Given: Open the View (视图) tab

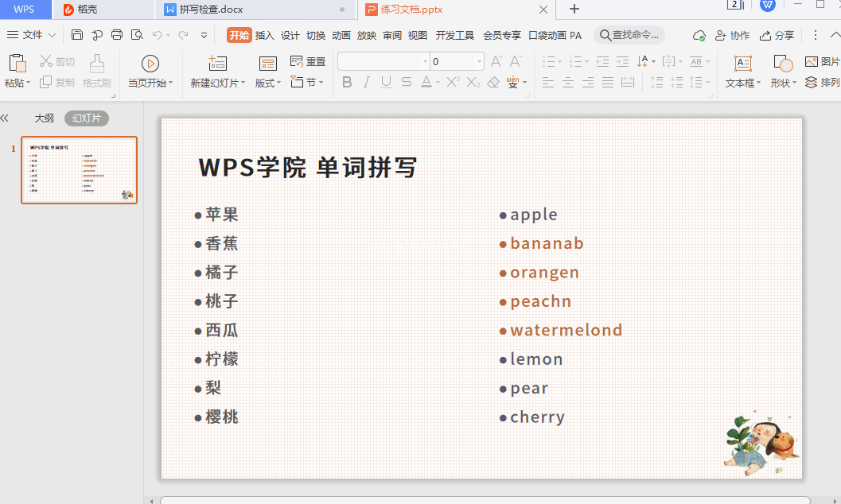Looking at the screenshot, I should click(x=417, y=35).
